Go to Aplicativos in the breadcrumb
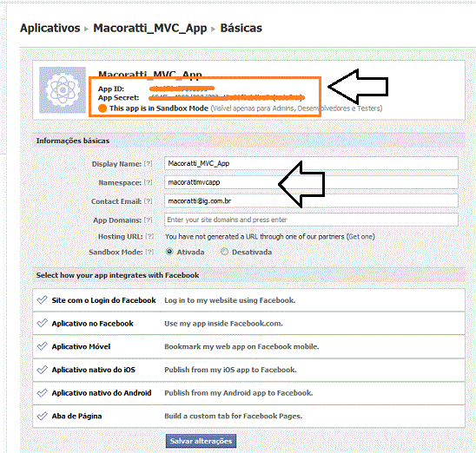476x453 pixels. (50, 28)
